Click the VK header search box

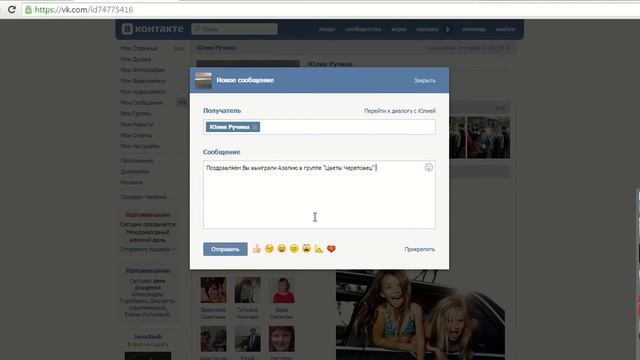coord(234,29)
